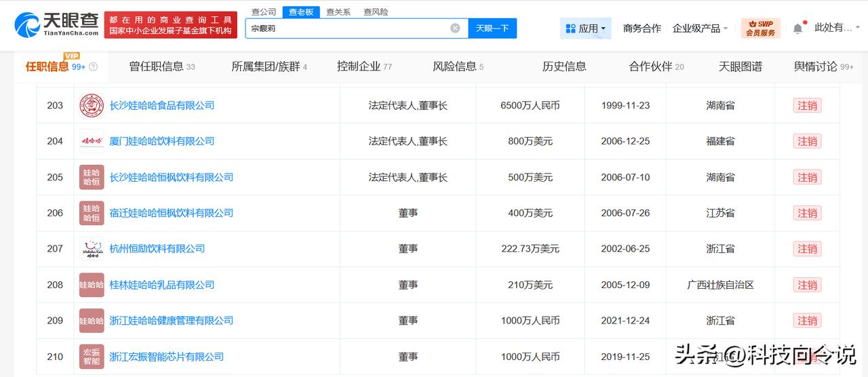The width and height of the screenshot is (868, 377).
Task: Click 注销 status tag in row 203
Action: click(x=807, y=105)
